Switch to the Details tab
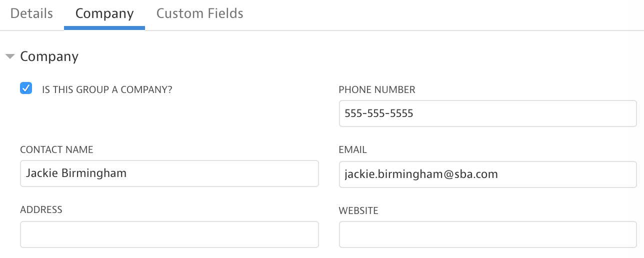The height and width of the screenshot is (258, 644). (x=31, y=13)
